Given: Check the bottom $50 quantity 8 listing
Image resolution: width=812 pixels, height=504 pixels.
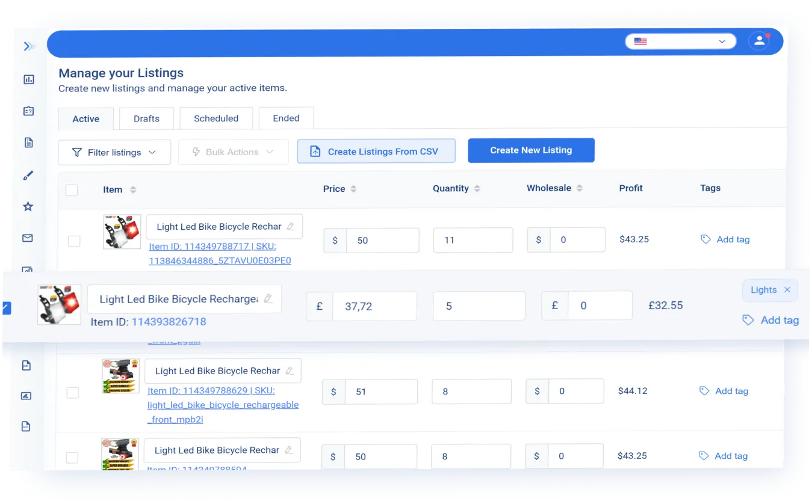Looking at the screenshot, I should click(72, 458).
